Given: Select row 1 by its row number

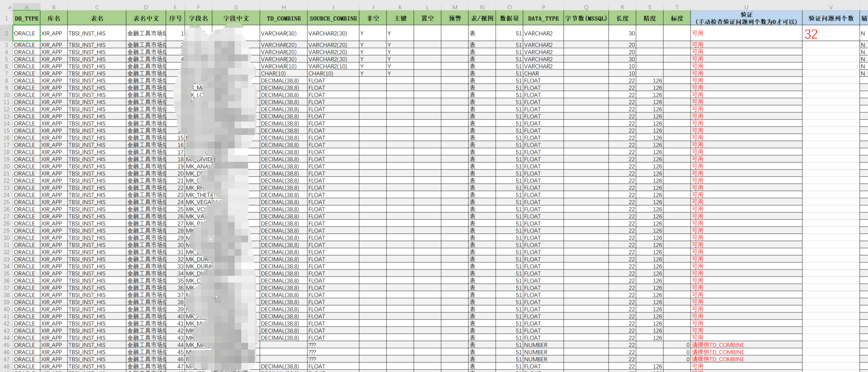Looking at the screenshot, I should click(x=6, y=18).
